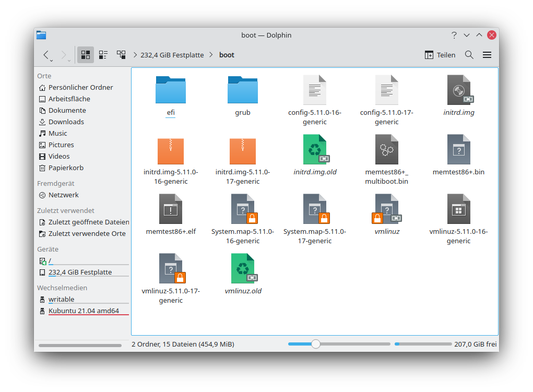Select vmlinuz-5.11.0-17-generic locked icon
The height and width of the screenshot is (392, 533).
(x=171, y=268)
